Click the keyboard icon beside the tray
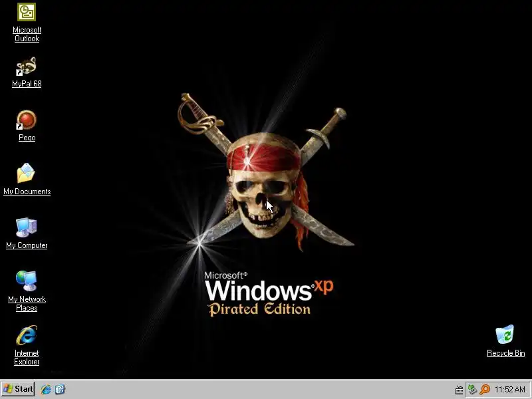 click(459, 390)
